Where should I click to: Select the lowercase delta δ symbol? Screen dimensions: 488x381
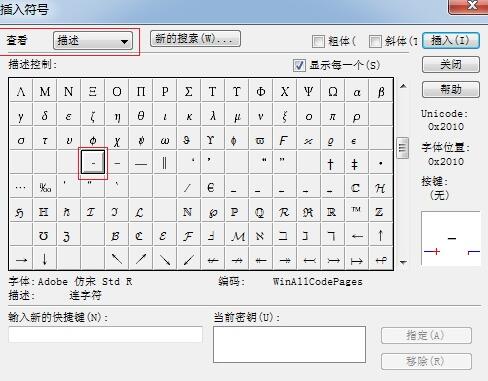tap(45, 115)
